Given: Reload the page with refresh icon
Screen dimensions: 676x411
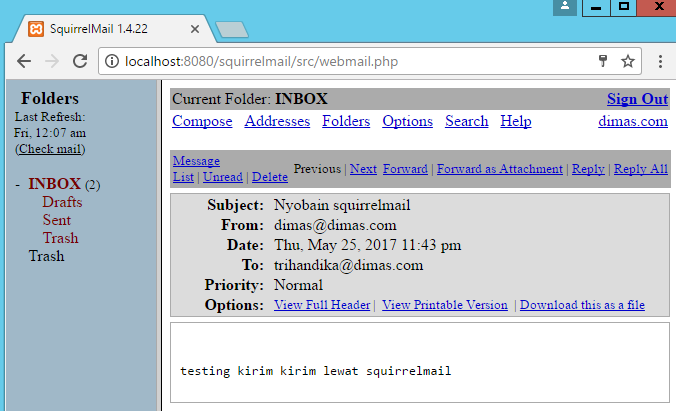Looking at the screenshot, I should [x=80, y=61].
